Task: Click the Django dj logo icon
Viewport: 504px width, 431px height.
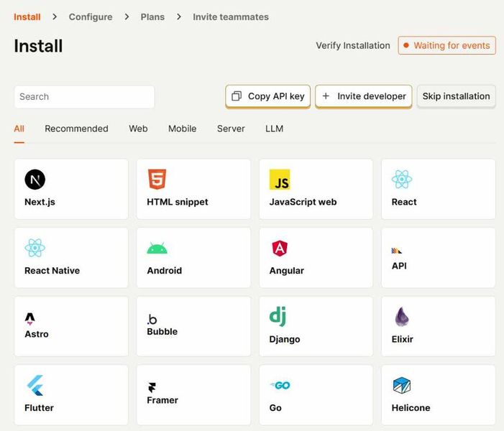Action: [x=278, y=316]
